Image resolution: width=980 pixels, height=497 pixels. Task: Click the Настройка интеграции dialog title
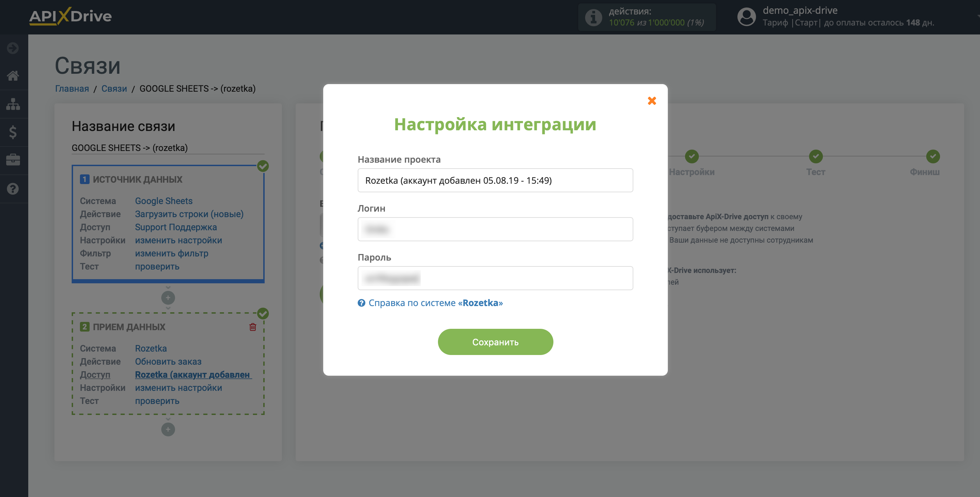[495, 124]
